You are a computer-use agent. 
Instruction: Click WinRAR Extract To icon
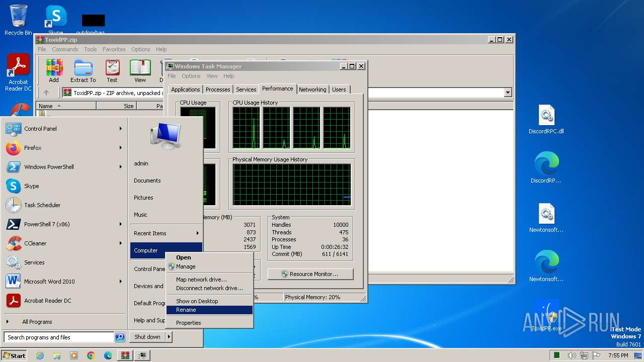tap(83, 71)
